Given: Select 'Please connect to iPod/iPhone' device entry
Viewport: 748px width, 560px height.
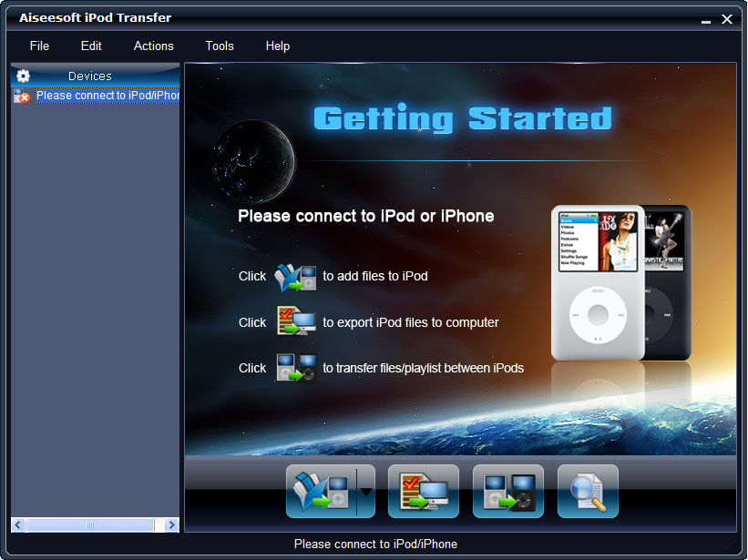Looking at the screenshot, I should coord(108,96).
